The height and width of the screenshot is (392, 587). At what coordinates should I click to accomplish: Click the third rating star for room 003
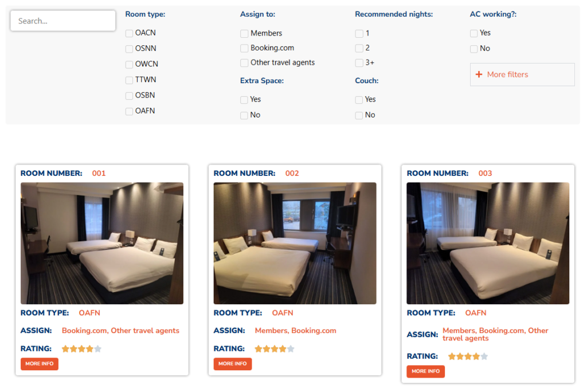coord(468,356)
